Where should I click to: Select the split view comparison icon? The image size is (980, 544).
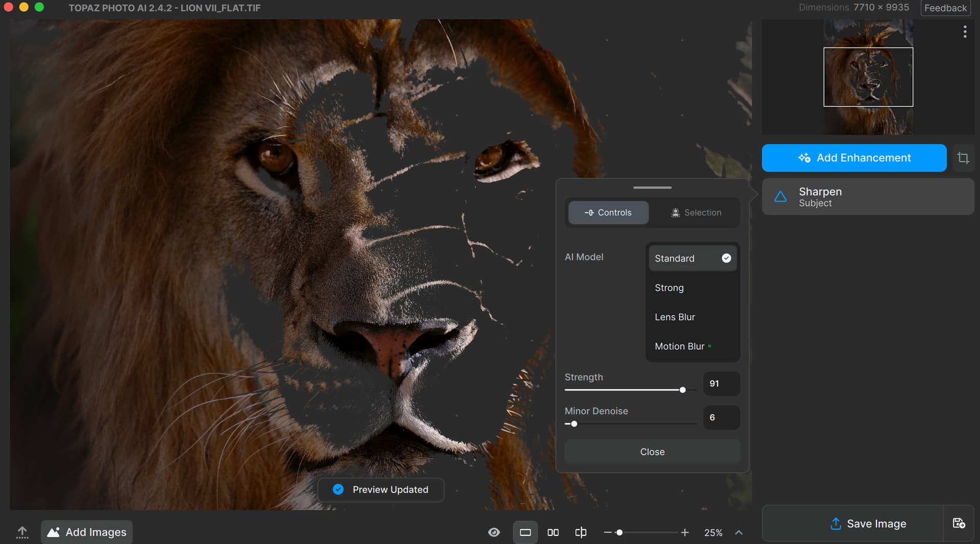point(580,532)
